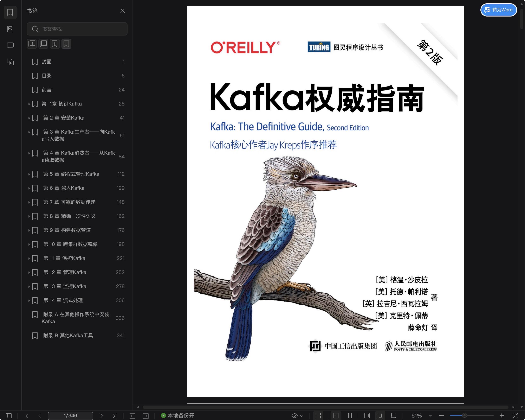The height and width of the screenshot is (420, 525).
Task: Click scroll-left arrow of horizontal scrollbar
Action: pyautogui.click(x=138, y=407)
